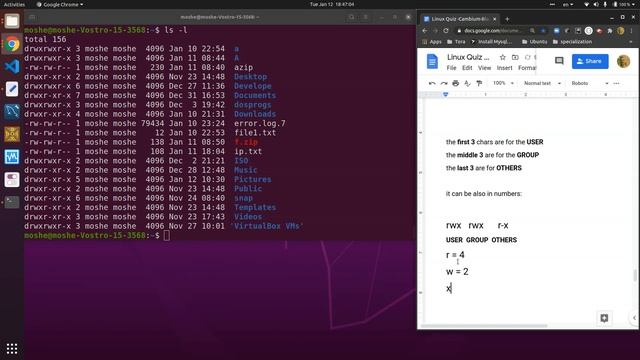Open the Insert menu in Docs

(504, 68)
